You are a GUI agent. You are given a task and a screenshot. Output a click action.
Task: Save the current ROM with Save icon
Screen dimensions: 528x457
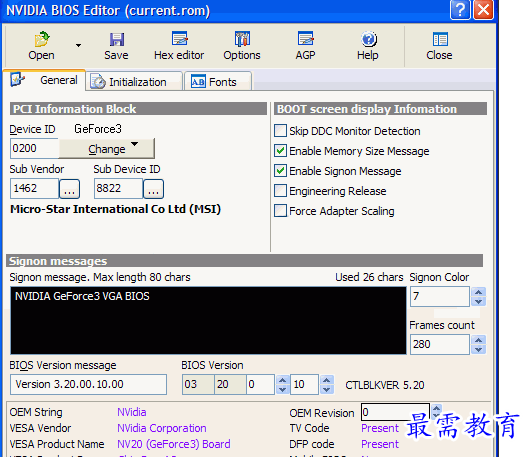(x=116, y=46)
